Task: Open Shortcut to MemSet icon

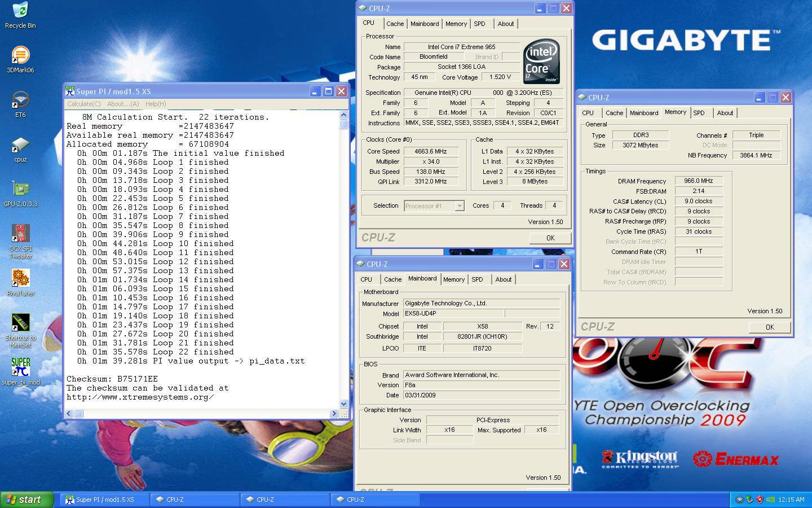Action: [x=20, y=331]
